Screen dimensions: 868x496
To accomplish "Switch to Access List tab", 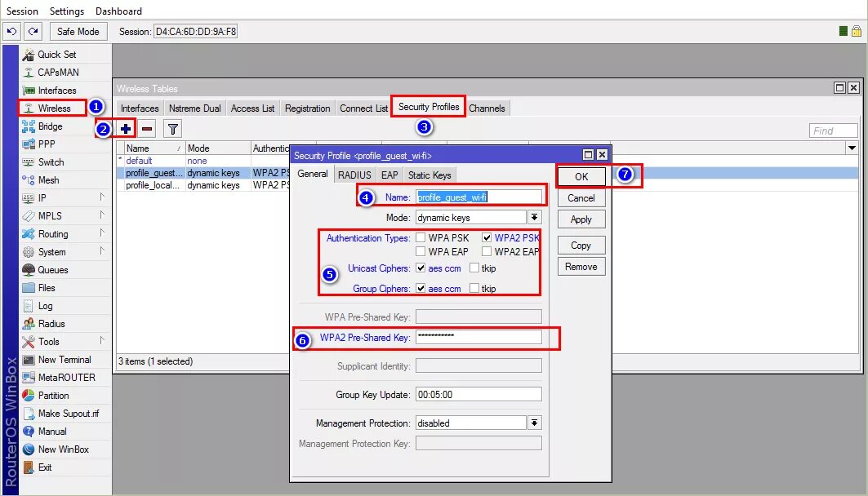I will pyautogui.click(x=252, y=108).
